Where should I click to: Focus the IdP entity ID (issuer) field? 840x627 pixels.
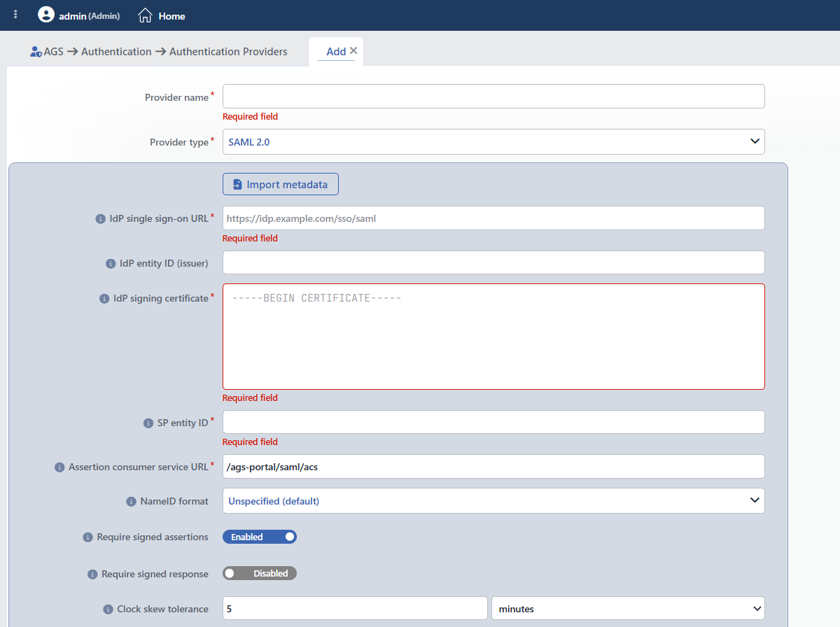pos(493,262)
